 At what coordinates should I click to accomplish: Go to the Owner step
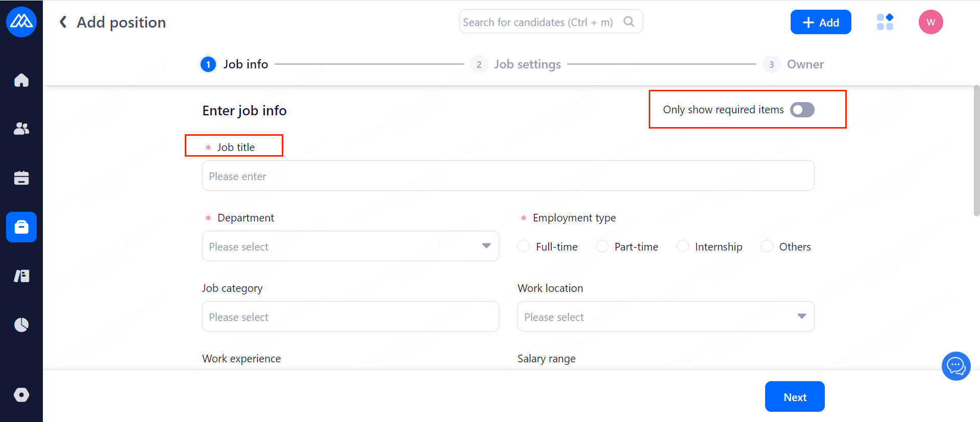tap(804, 64)
